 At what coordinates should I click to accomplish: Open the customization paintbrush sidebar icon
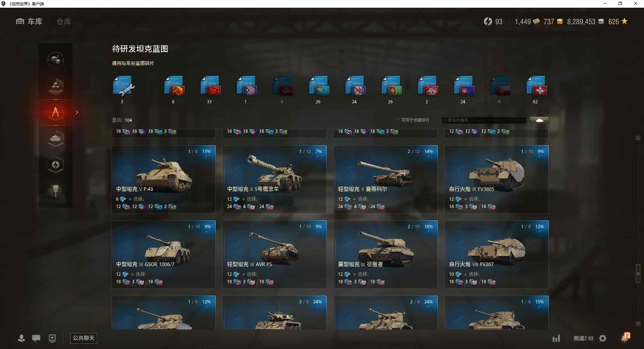56,191
